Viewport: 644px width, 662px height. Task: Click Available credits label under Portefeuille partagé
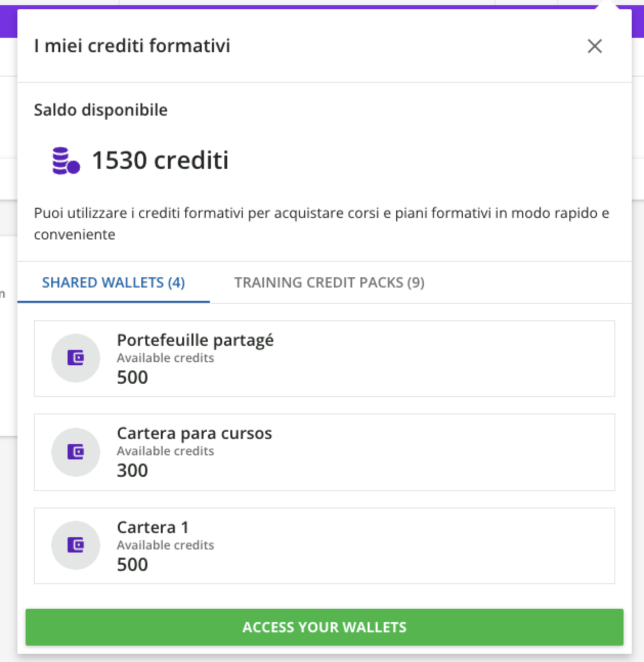[x=165, y=358]
